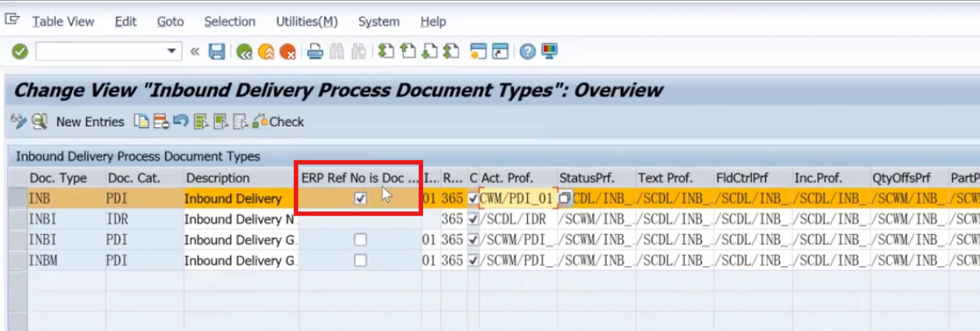The height and width of the screenshot is (331, 980).
Task: Click the Check button
Action: coord(279,121)
